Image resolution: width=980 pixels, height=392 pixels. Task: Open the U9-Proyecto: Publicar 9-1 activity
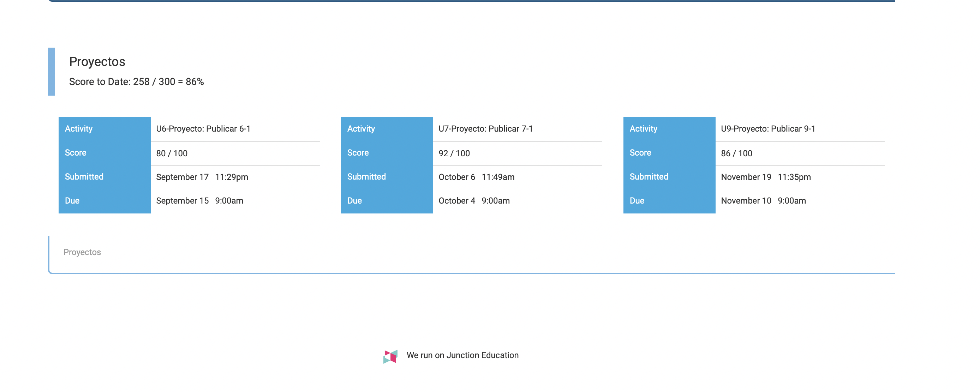768,129
